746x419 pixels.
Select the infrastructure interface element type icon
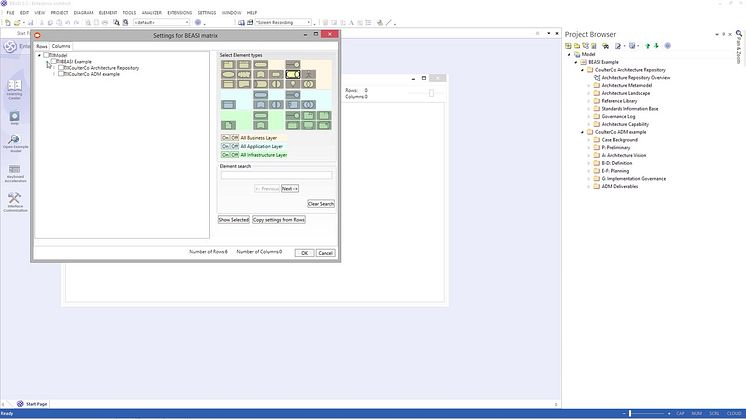coord(293,116)
